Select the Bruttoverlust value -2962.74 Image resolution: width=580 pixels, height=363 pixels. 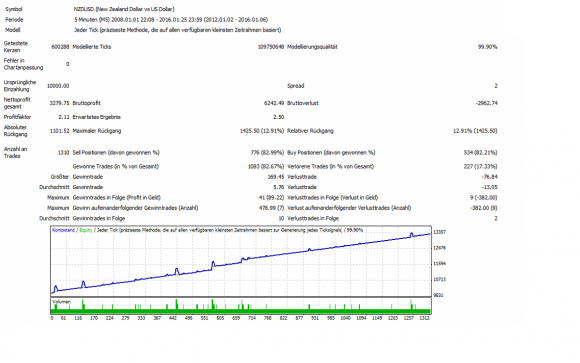tap(486, 103)
